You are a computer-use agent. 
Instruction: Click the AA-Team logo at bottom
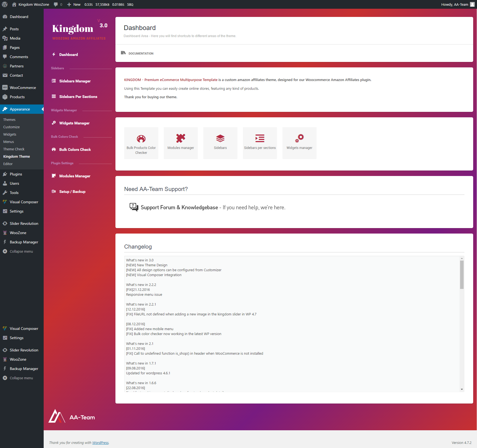(x=72, y=416)
